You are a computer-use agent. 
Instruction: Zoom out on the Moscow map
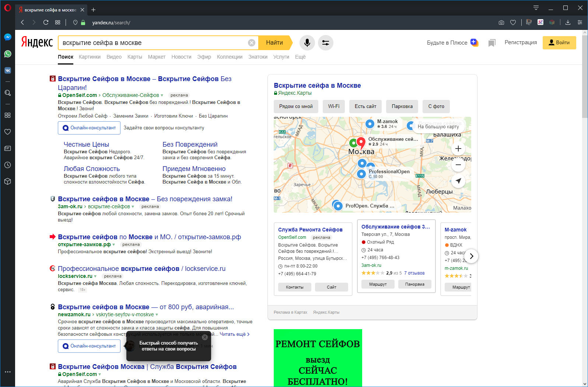click(458, 165)
